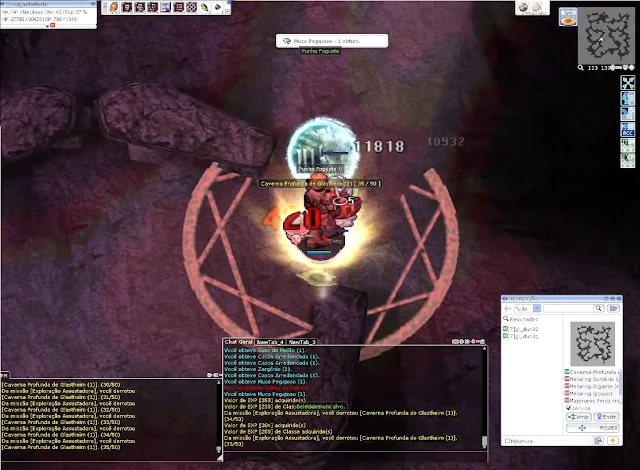Image resolution: width=640 pixels, height=470 pixels.
Task: Click the Enctr. button in Navegação
Action: click(606, 417)
